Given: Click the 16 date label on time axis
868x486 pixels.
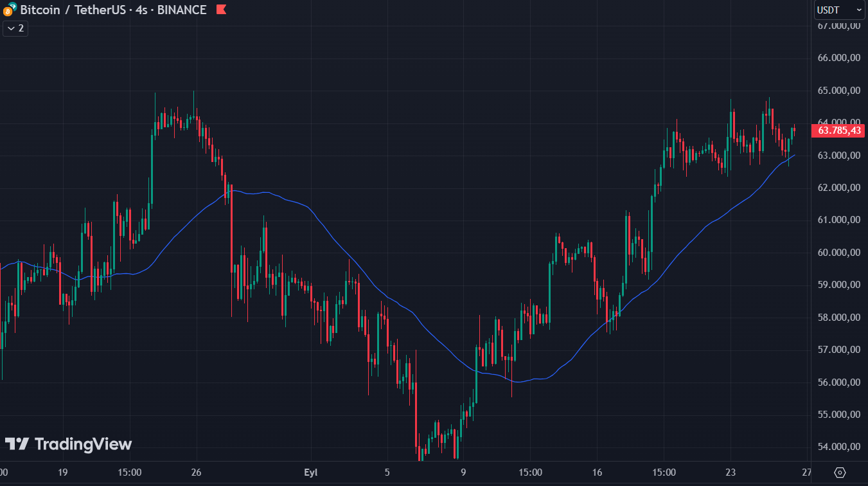Looking at the screenshot, I should 597,473.
